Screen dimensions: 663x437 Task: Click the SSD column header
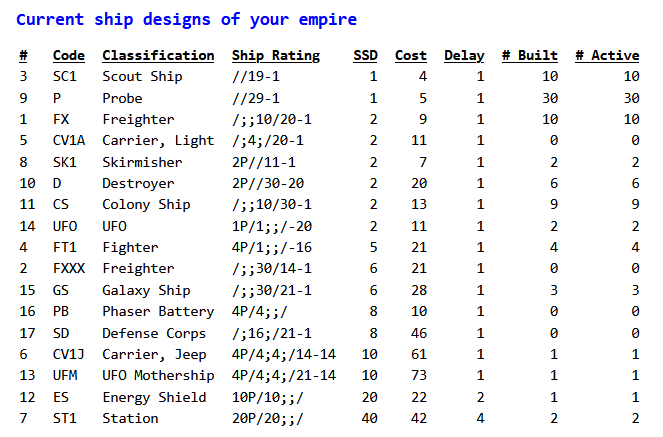365,56
